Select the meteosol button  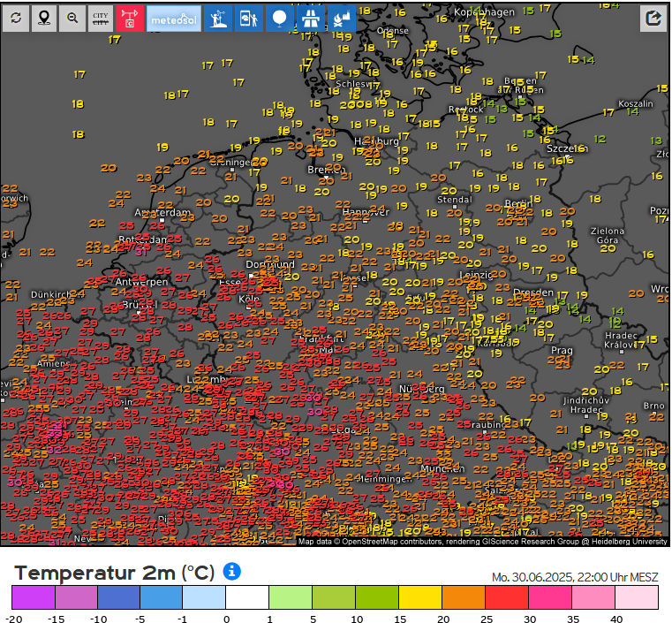coord(174,19)
